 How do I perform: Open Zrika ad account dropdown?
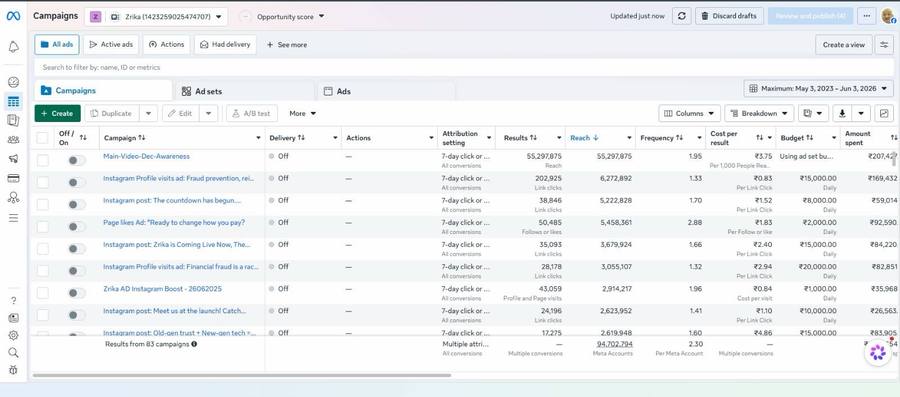(156, 17)
